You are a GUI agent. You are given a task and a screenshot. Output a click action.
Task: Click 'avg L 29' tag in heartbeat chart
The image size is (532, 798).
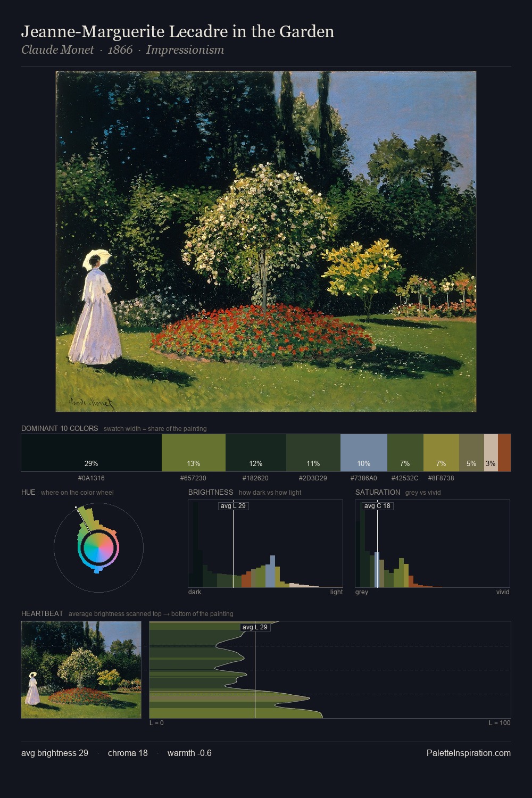pos(255,627)
